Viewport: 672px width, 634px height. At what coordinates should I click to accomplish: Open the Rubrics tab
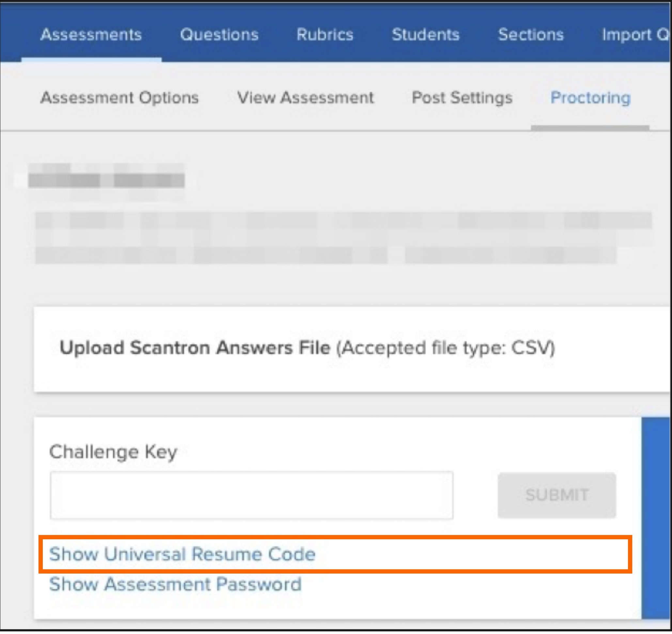pos(325,35)
